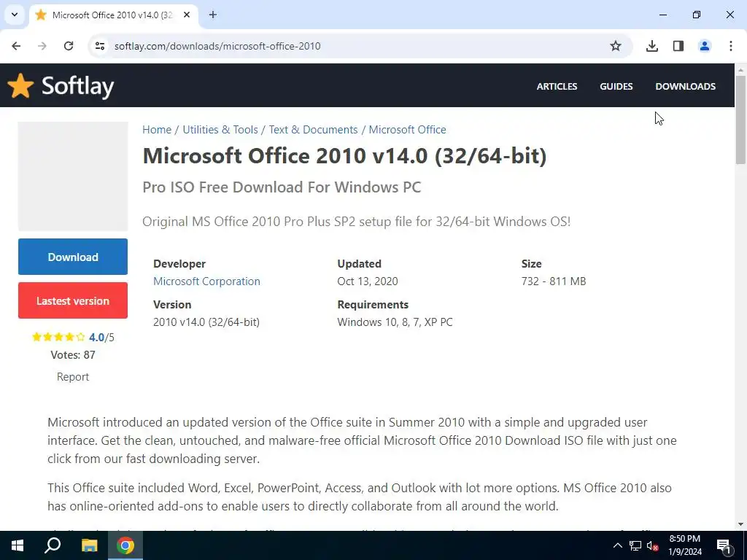Open the Microsoft Corporation developer link
The width and height of the screenshot is (747, 560).
tap(206, 281)
